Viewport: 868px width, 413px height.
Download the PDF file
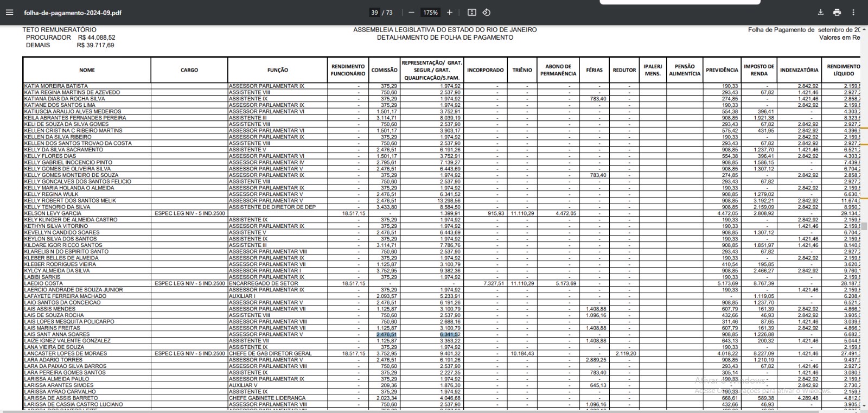pos(821,12)
